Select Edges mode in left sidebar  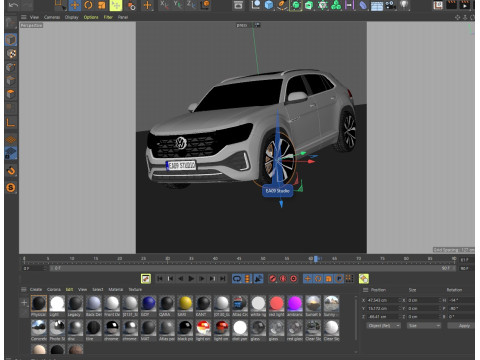(11, 80)
